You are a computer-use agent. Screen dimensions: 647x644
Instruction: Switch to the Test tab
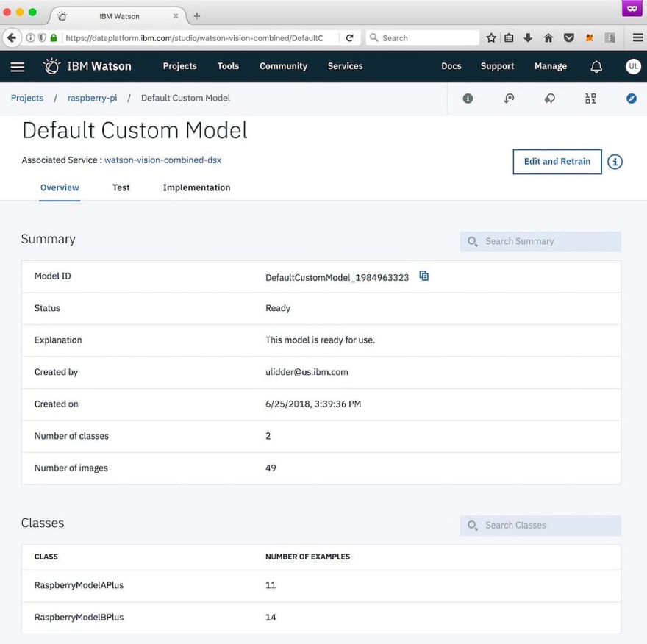pos(121,187)
